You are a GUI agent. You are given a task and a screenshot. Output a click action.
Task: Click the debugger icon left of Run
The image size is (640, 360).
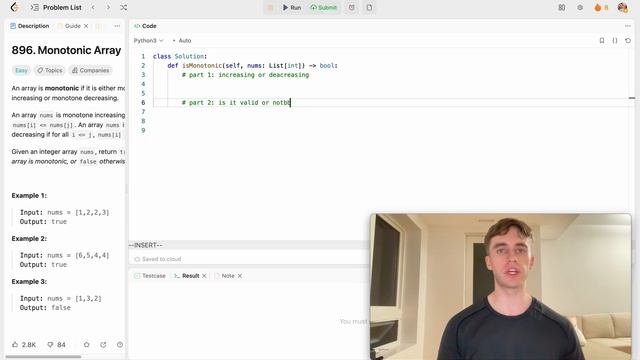point(270,7)
